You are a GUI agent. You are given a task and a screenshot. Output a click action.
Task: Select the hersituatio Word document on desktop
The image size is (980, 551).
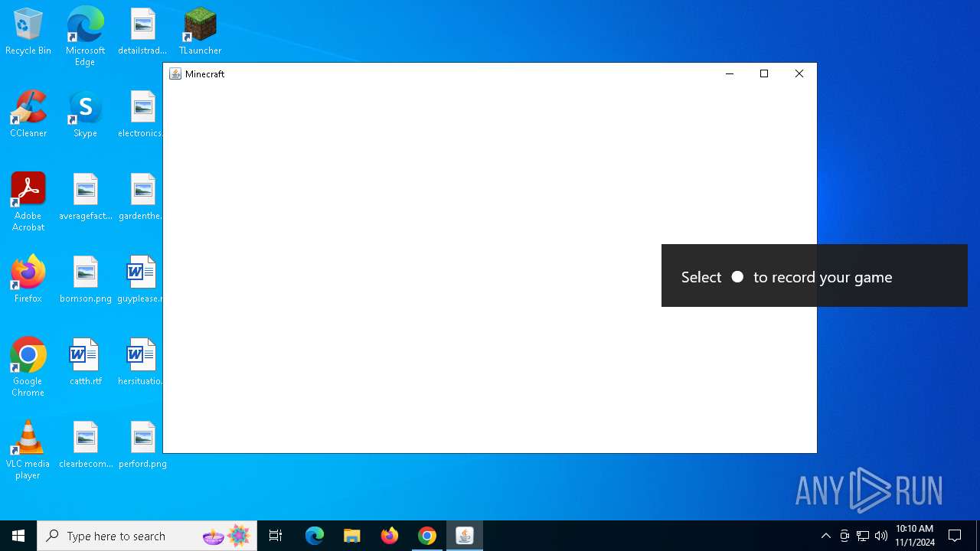click(x=140, y=363)
